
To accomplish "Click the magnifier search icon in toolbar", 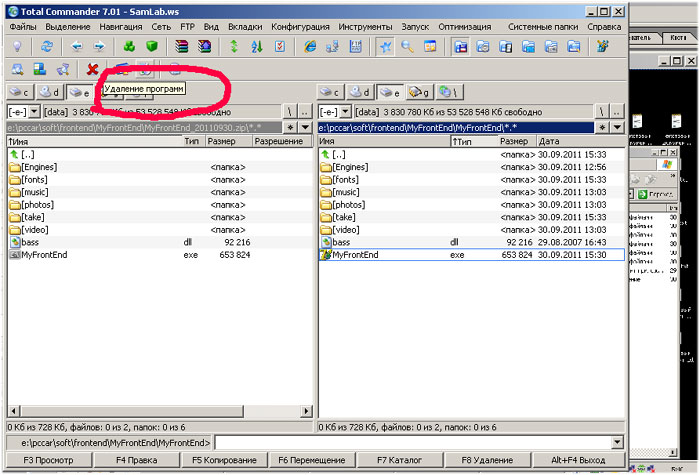I will [408, 46].
